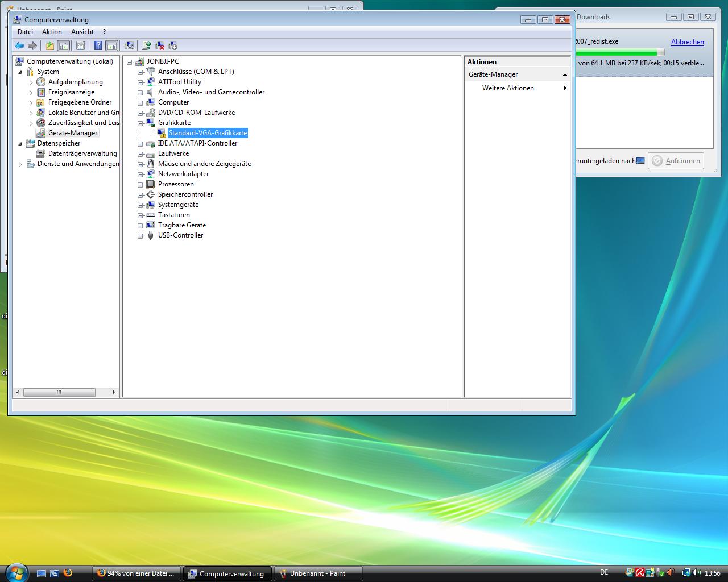Image resolution: width=728 pixels, height=582 pixels.
Task: Click the Show Desktop quick launch icon
Action: point(42,573)
